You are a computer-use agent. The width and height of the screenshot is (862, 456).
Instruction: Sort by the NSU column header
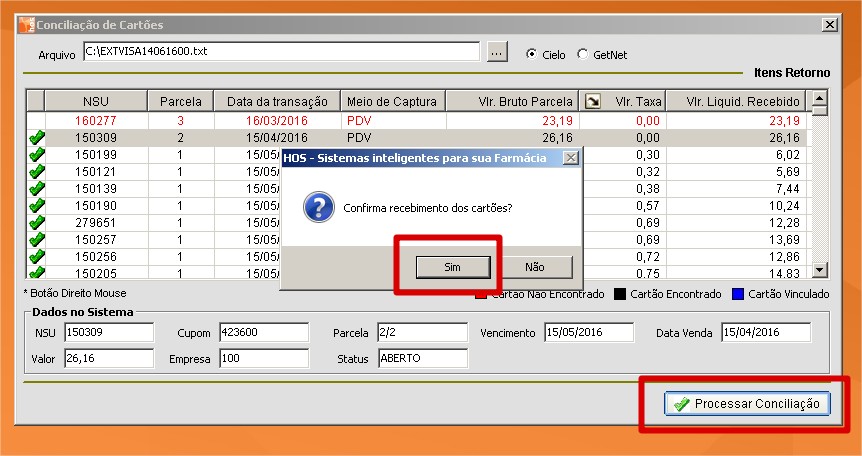pos(96,101)
